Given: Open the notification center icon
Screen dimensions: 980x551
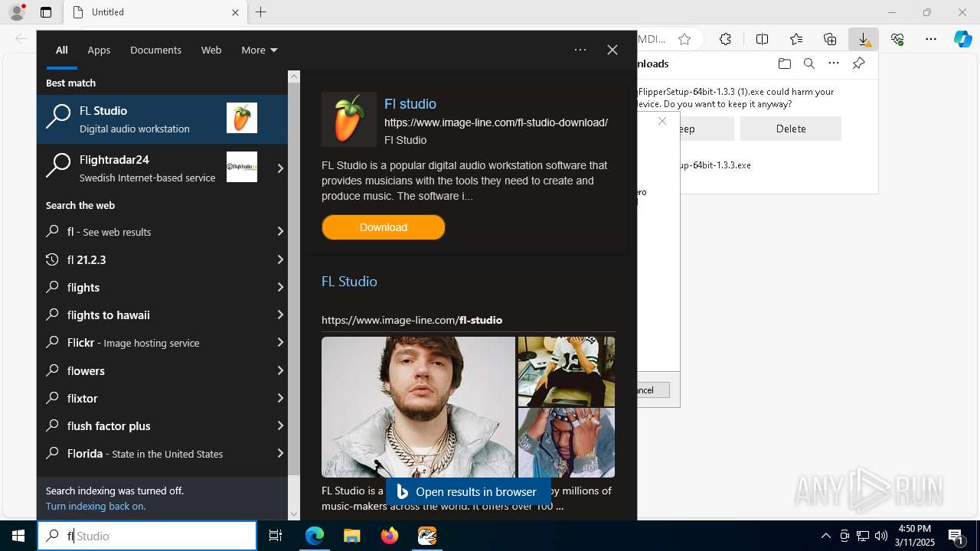Looking at the screenshot, I should coord(956,536).
